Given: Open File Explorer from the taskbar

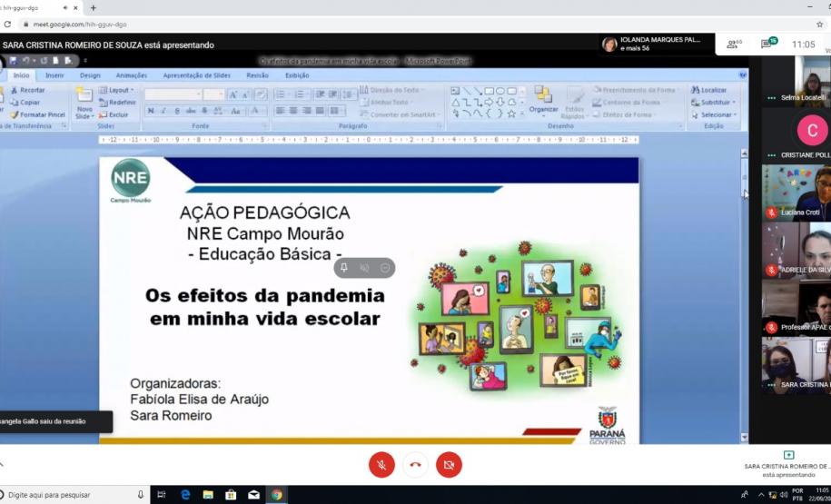Looking at the screenshot, I should 208,494.
